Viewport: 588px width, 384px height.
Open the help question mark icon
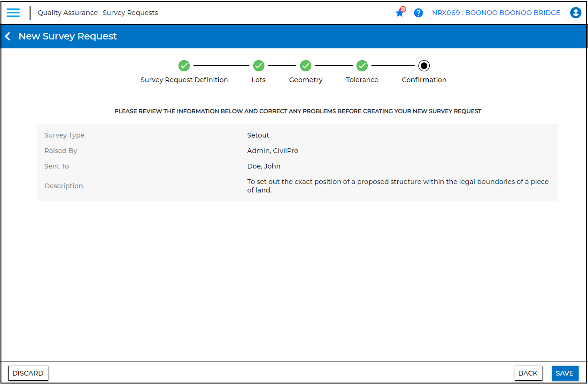(x=418, y=13)
